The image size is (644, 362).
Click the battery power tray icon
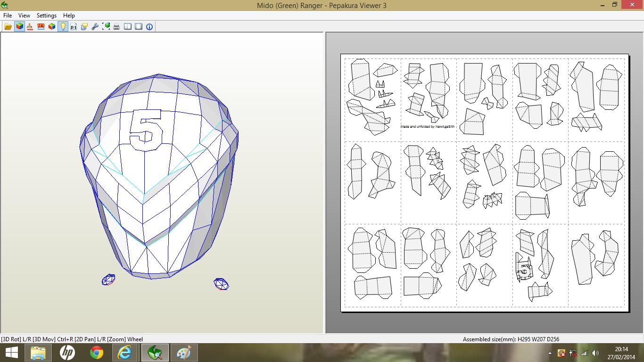coord(573,353)
